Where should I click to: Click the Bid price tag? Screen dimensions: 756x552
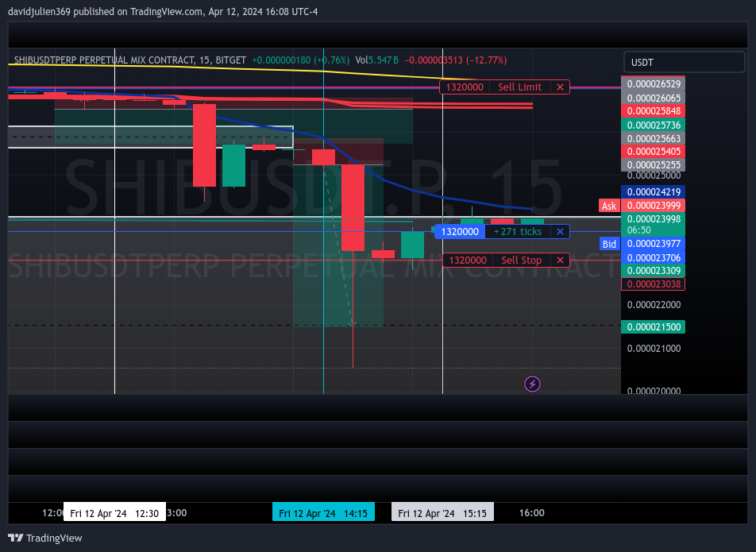[x=609, y=244]
